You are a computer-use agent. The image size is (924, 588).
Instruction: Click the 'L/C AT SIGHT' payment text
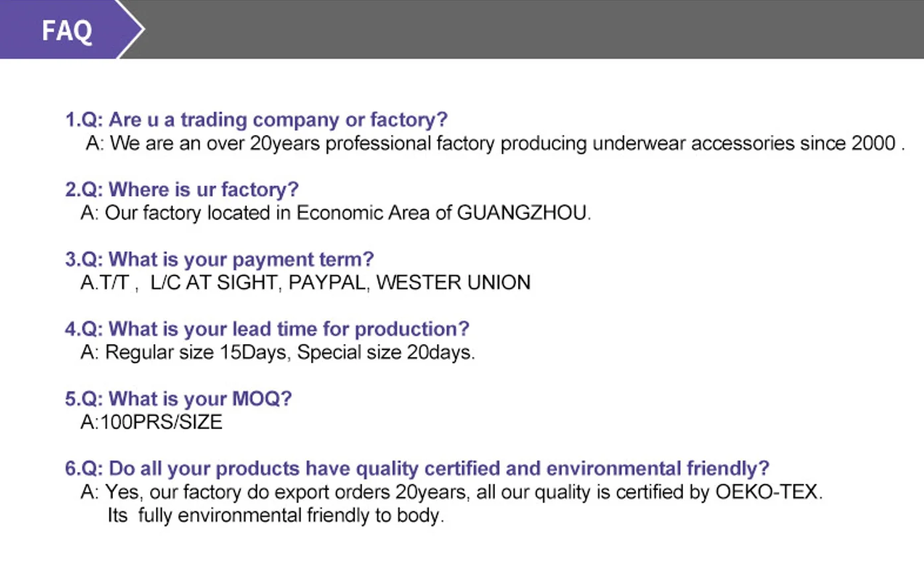click(214, 282)
